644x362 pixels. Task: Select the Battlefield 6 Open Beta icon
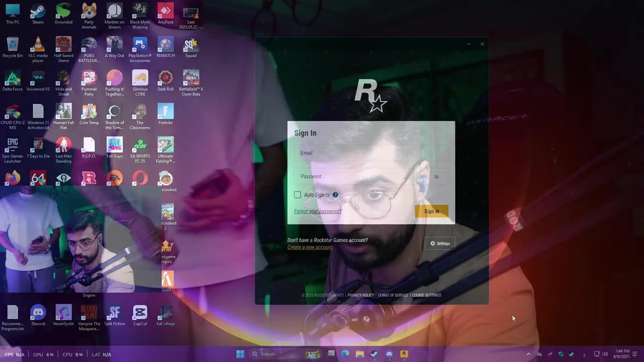point(191,83)
